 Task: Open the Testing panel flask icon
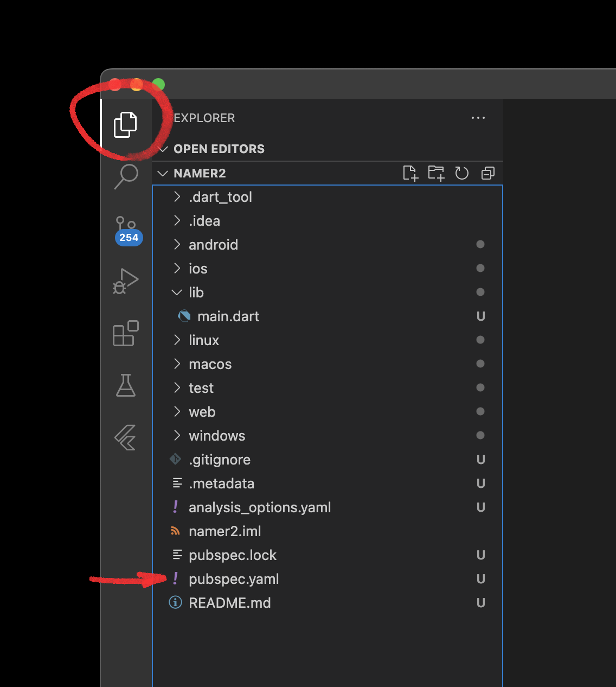[x=126, y=386]
